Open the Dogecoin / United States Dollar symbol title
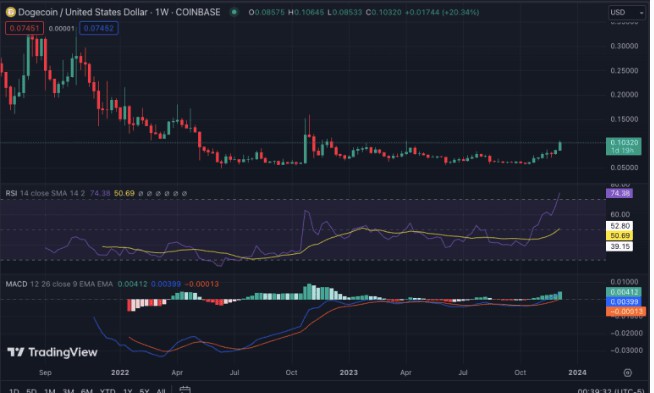 [119, 12]
